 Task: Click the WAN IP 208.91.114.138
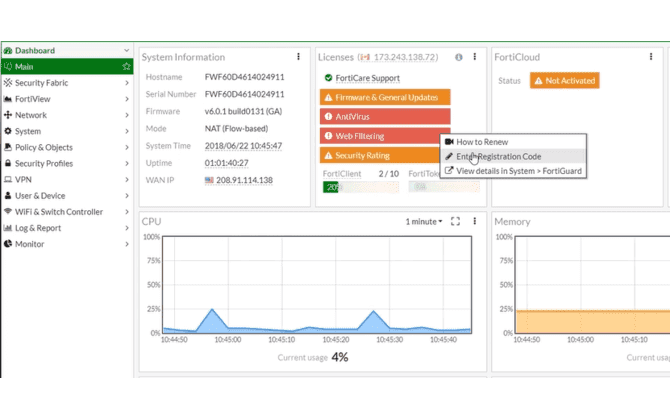[x=244, y=180]
